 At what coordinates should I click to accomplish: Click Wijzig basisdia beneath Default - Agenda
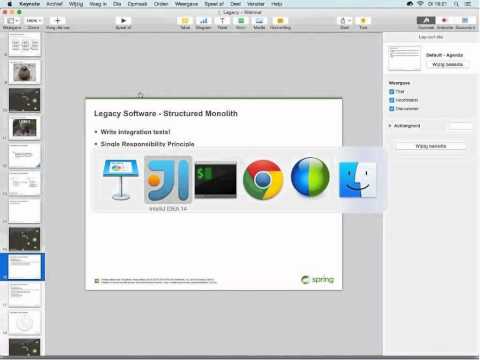(447, 64)
